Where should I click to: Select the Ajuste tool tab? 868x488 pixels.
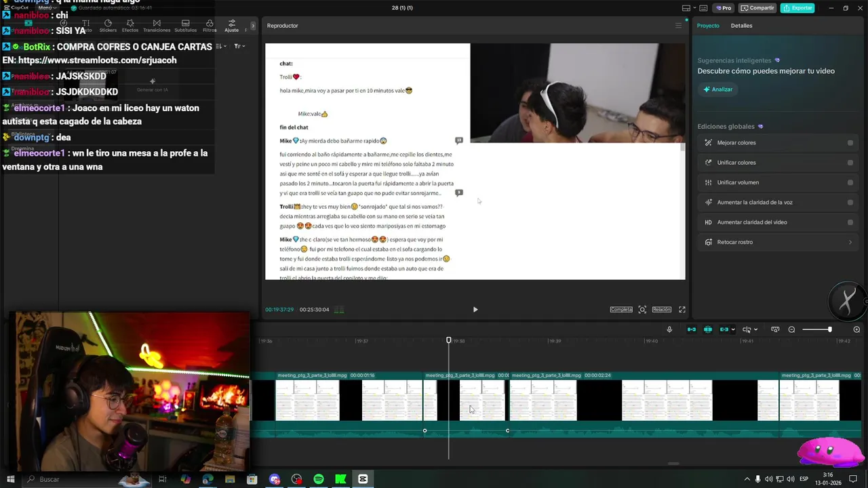click(232, 26)
